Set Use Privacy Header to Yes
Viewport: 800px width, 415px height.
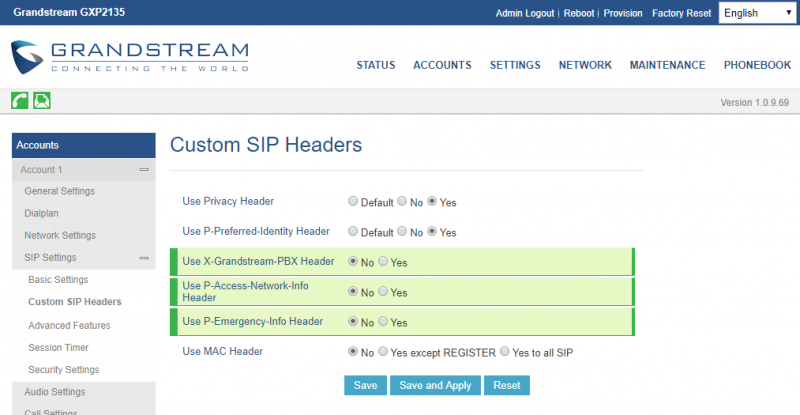432,201
